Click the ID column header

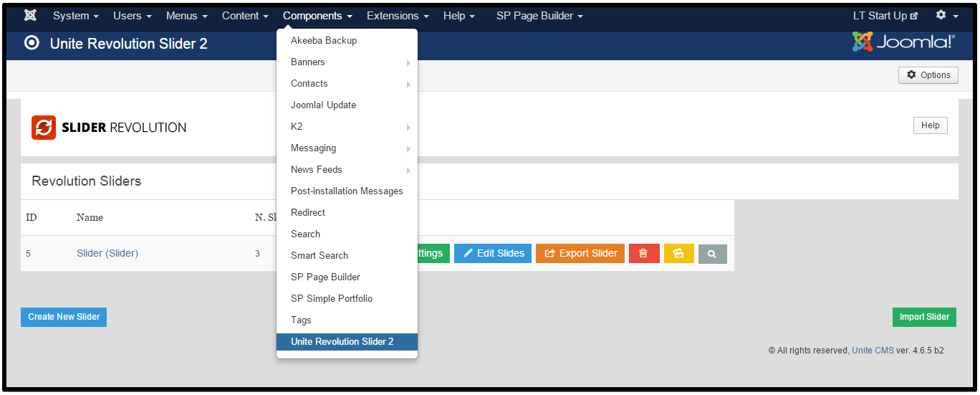click(x=32, y=218)
